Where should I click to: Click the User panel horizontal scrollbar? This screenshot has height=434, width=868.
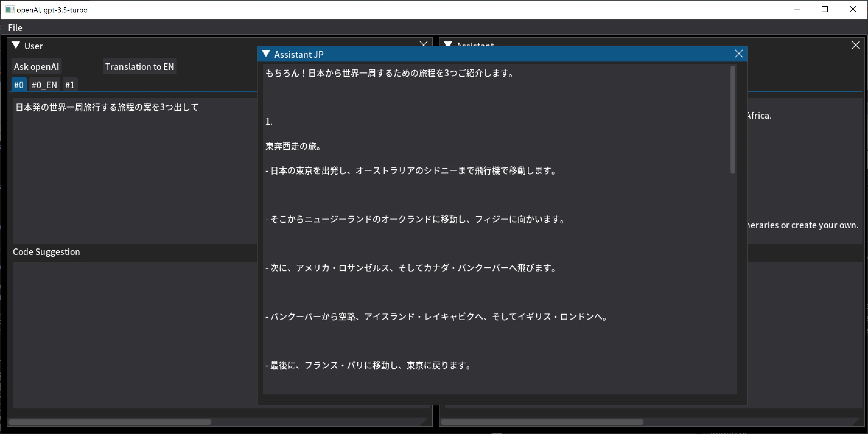pyautogui.click(x=110, y=422)
